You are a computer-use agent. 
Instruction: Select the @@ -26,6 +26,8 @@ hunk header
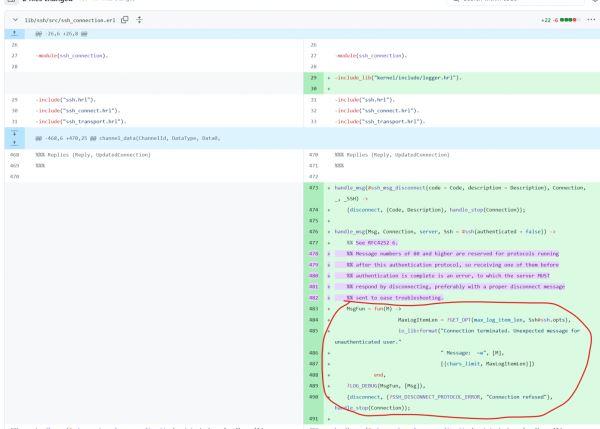[62, 34]
